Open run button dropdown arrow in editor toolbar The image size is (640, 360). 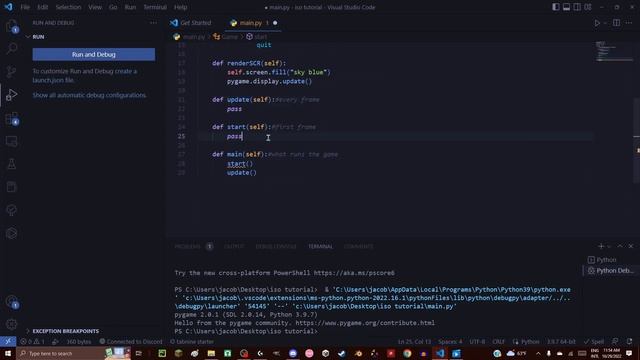tap(605, 23)
